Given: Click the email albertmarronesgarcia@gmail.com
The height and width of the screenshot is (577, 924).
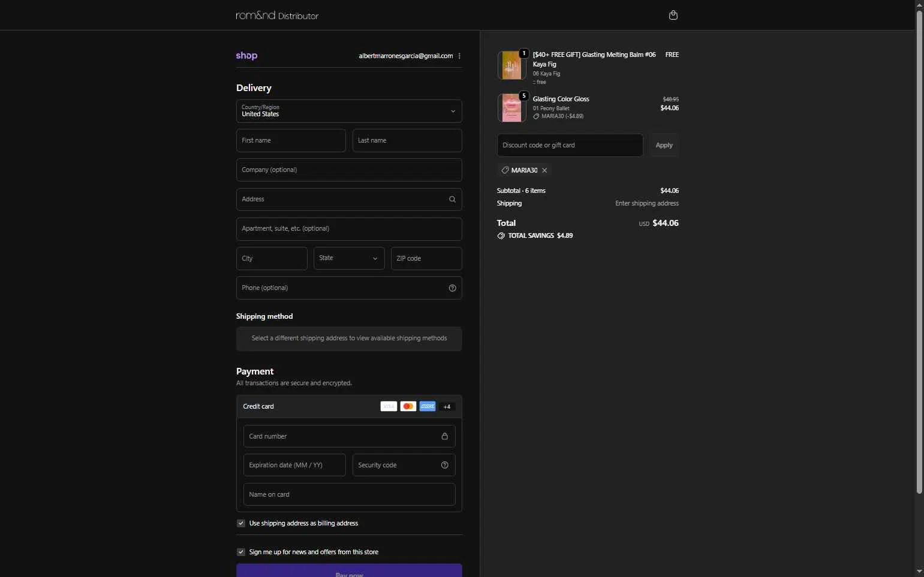Looking at the screenshot, I should [406, 56].
